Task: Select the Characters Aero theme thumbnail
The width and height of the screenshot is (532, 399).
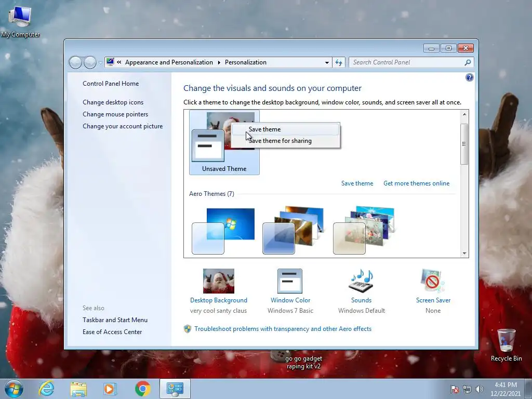Action: coord(364,231)
